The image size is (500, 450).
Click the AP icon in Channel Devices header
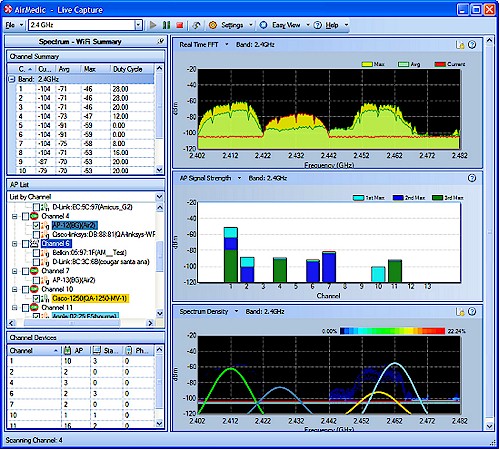pos(67,350)
